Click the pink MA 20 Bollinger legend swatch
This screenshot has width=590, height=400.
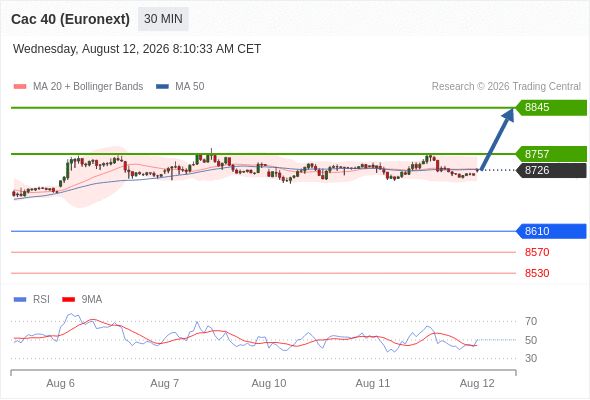[20, 87]
